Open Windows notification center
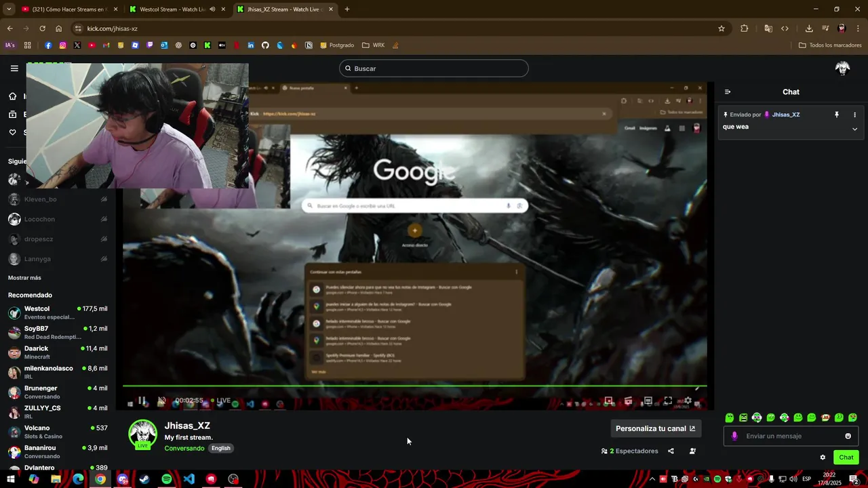The image size is (868, 488). [854, 479]
